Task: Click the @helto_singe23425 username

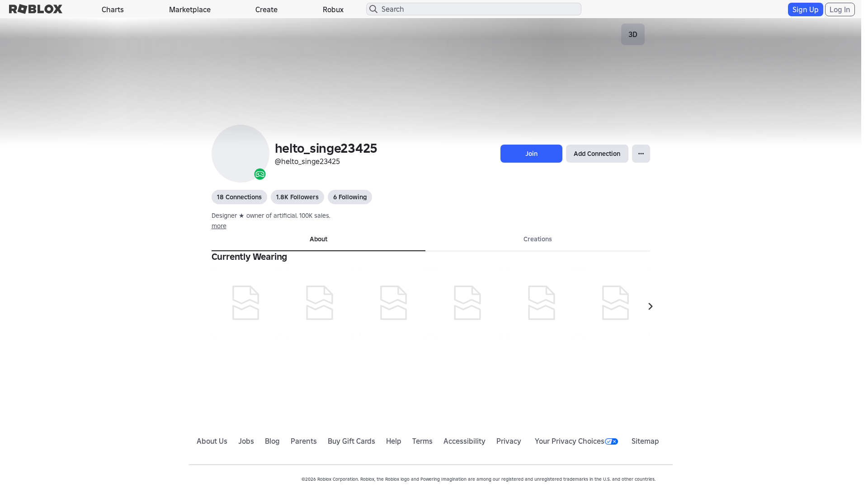Action: (x=307, y=161)
